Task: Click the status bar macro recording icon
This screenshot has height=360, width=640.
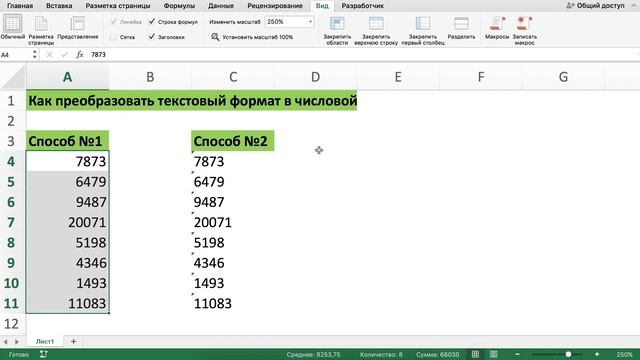Action: click(x=44, y=354)
